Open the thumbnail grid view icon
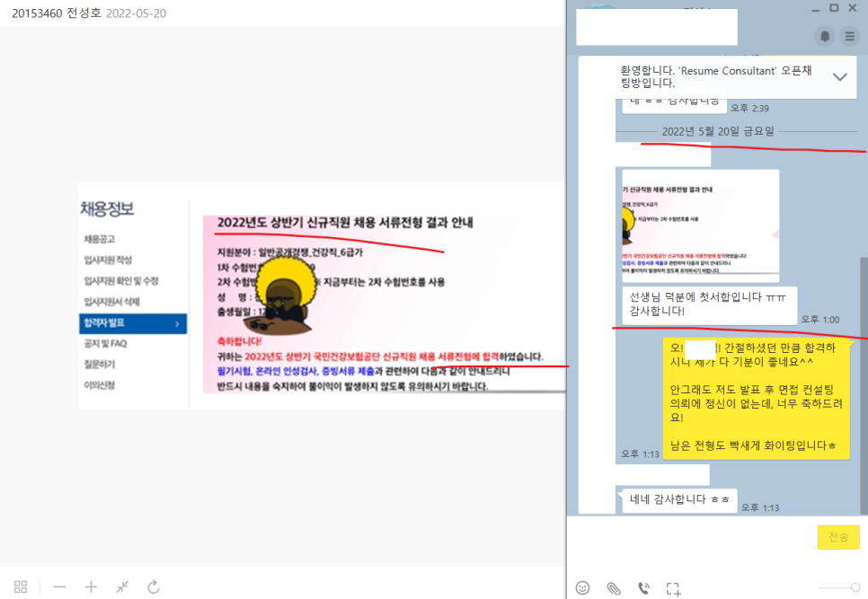Image resolution: width=868 pixels, height=599 pixels. tap(21, 586)
